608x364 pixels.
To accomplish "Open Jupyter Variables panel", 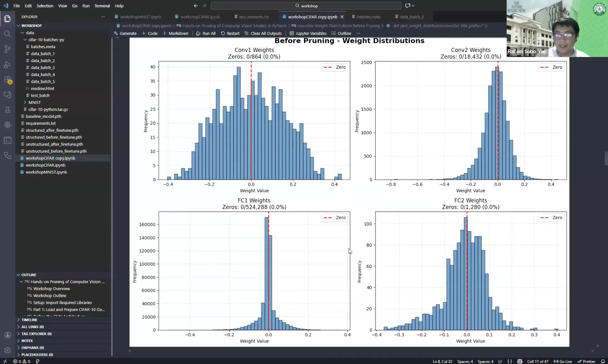I will point(308,33).
